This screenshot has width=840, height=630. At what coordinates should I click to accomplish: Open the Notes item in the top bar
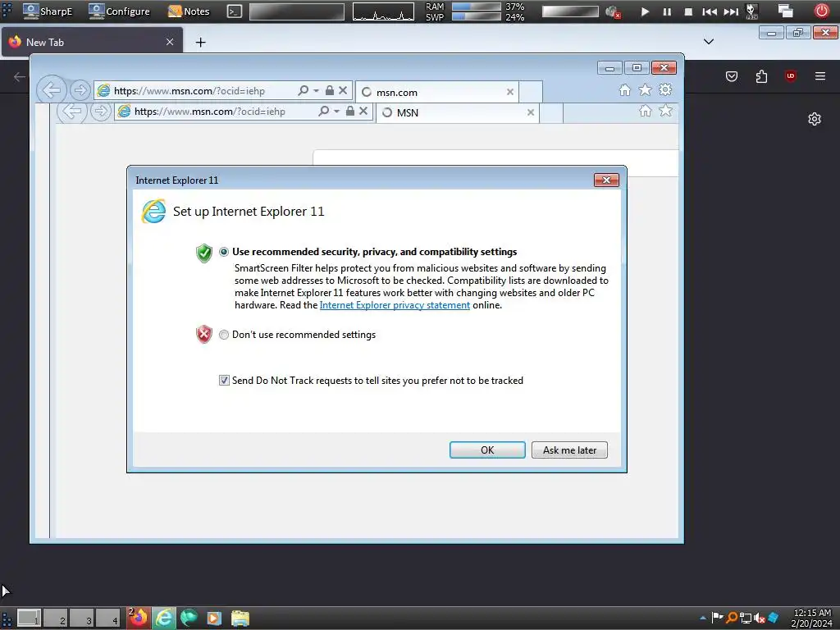pyautogui.click(x=189, y=11)
